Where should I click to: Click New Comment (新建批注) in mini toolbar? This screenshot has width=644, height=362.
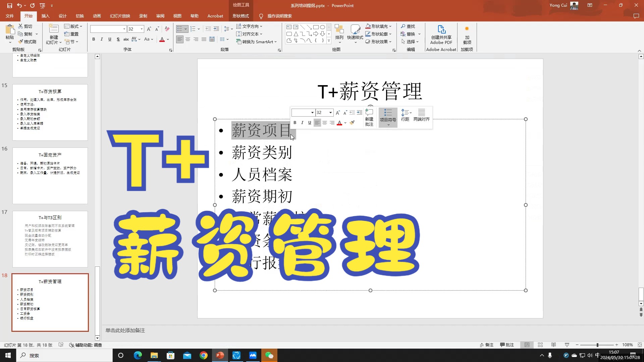tap(369, 117)
